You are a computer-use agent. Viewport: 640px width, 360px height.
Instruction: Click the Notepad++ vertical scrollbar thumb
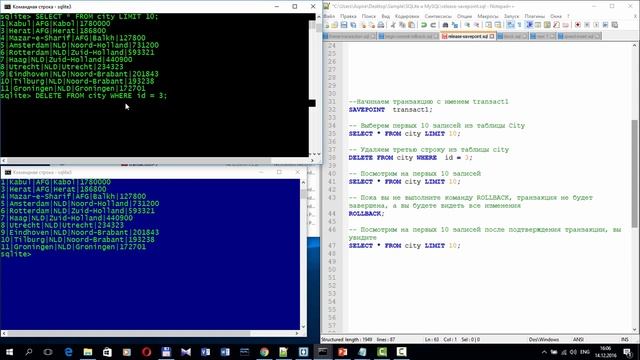click(x=635, y=173)
